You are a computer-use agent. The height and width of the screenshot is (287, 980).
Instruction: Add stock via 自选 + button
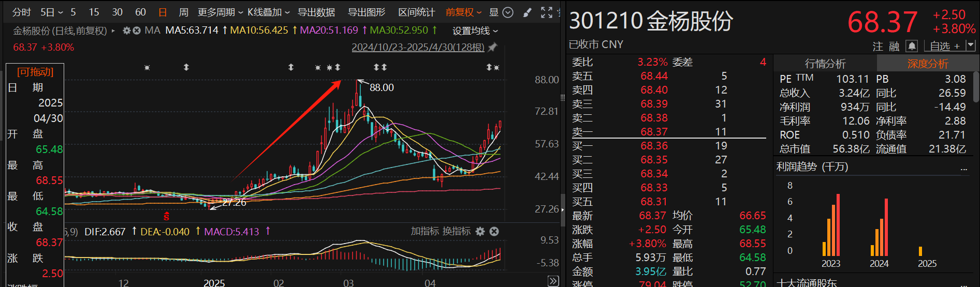point(945,47)
